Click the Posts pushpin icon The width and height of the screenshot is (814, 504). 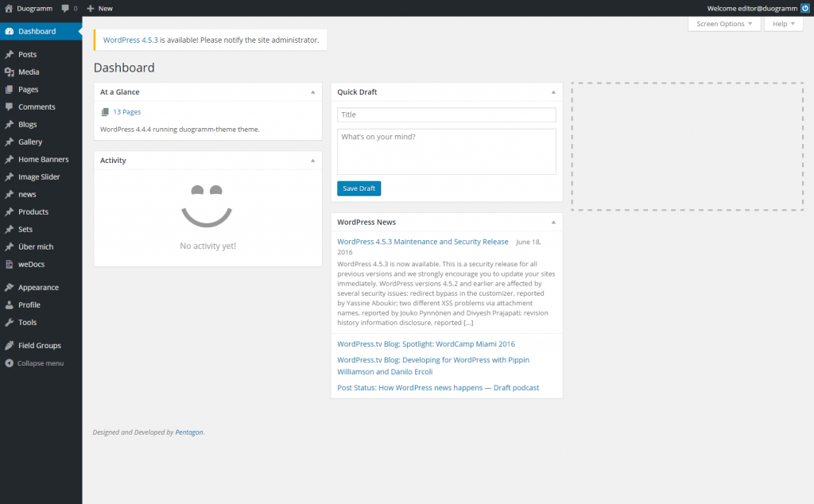[9, 55]
